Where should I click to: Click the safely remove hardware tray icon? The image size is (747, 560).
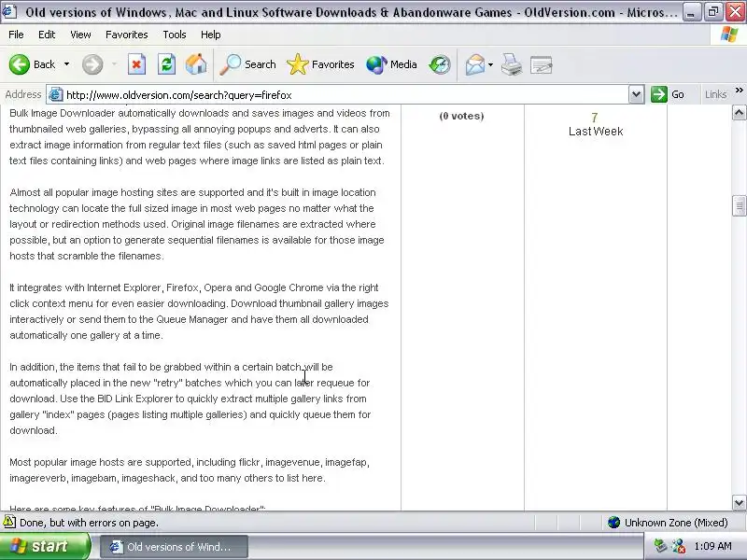pyautogui.click(x=660, y=546)
